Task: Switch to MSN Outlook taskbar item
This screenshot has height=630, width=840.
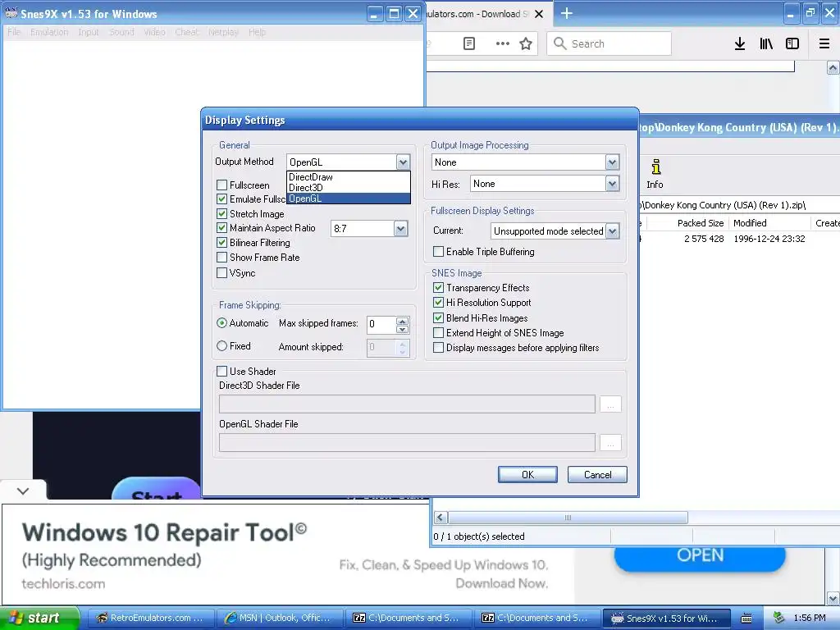Action: click(x=279, y=618)
